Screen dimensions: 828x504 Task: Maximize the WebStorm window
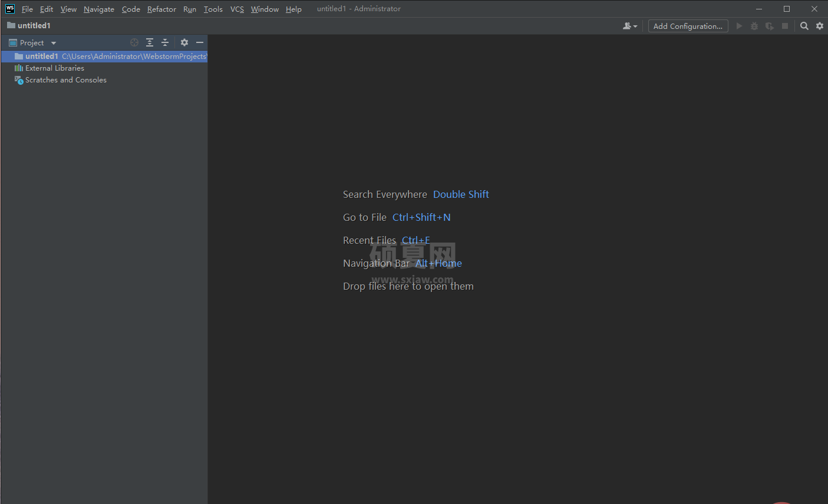point(787,9)
